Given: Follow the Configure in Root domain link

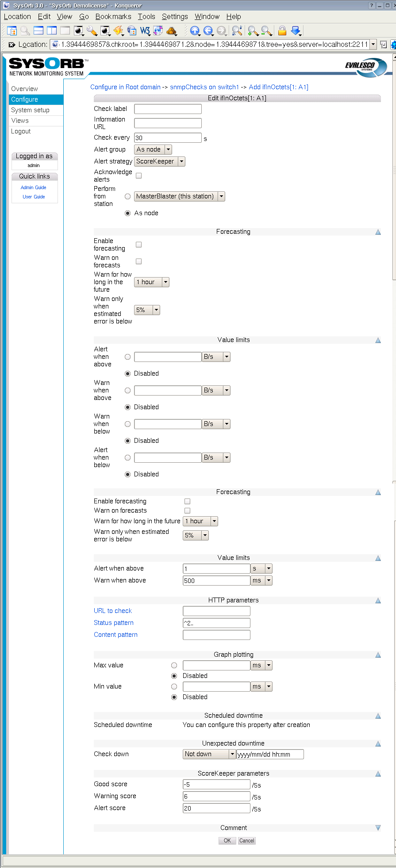Looking at the screenshot, I should pos(125,87).
